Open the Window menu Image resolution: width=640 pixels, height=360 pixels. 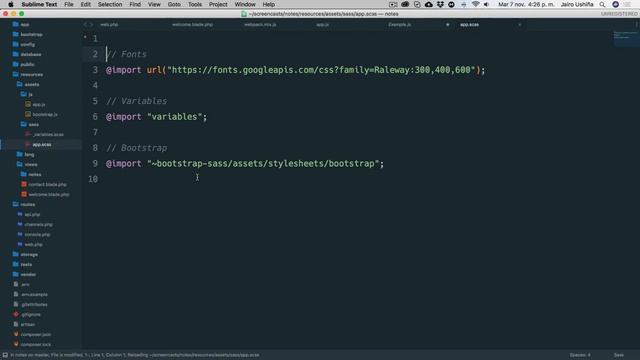click(x=245, y=4)
